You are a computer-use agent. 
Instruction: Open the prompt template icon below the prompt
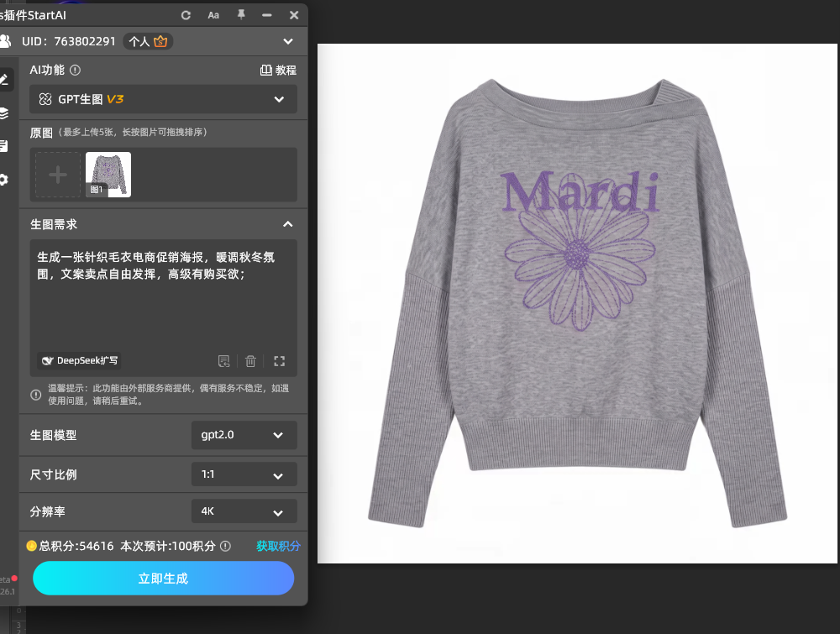(x=224, y=361)
